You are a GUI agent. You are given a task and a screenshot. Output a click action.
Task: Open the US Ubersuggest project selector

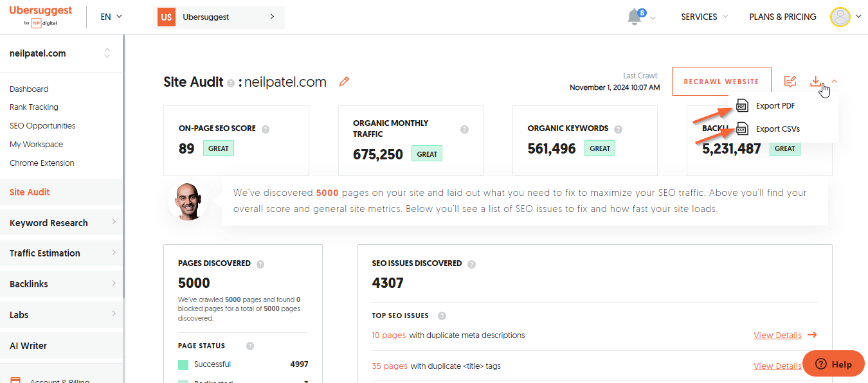[218, 17]
